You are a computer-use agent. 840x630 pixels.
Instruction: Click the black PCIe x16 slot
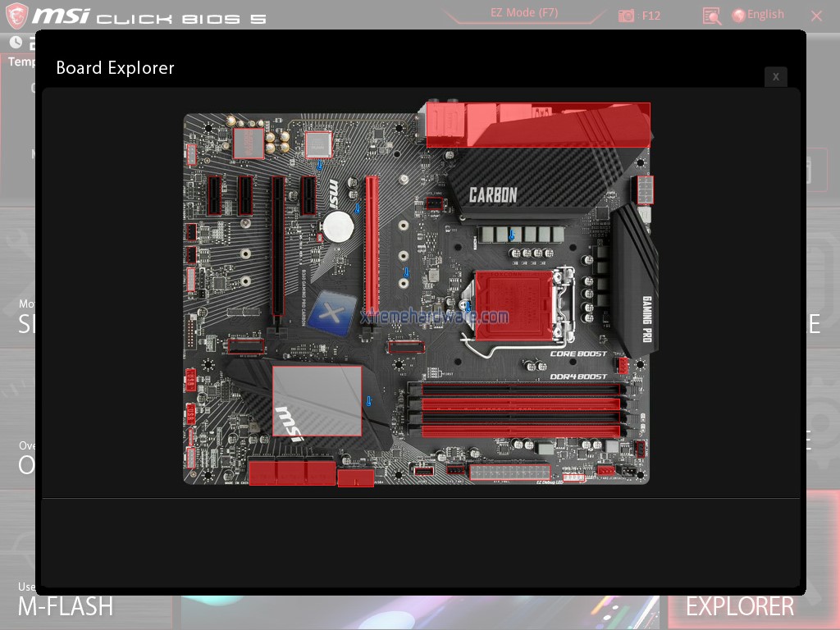click(277, 246)
